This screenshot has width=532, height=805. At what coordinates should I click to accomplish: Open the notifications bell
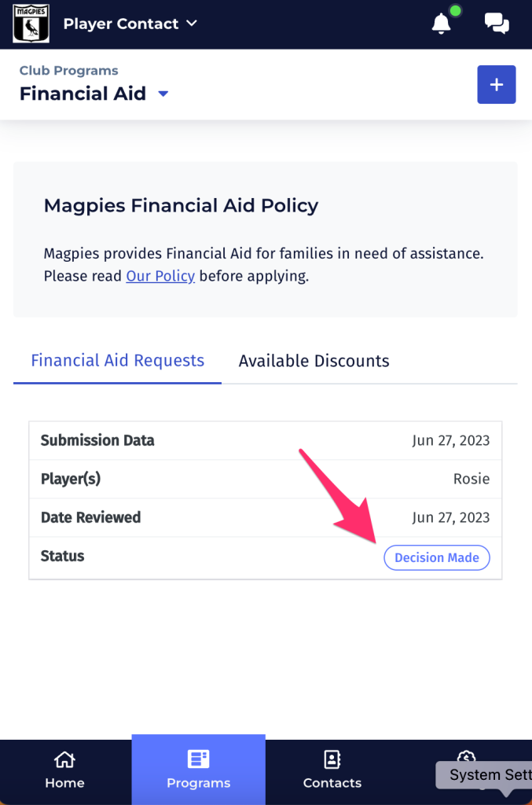pos(441,24)
